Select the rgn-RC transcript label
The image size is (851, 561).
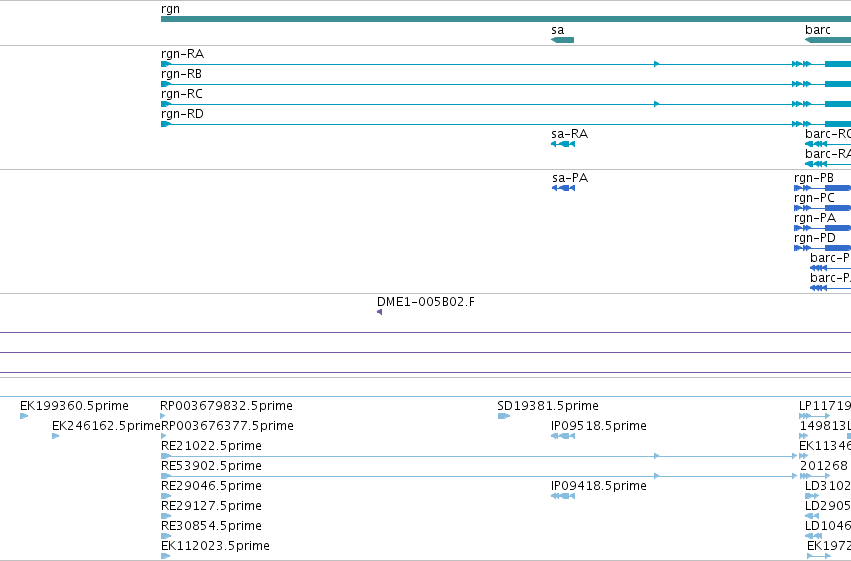coord(182,94)
